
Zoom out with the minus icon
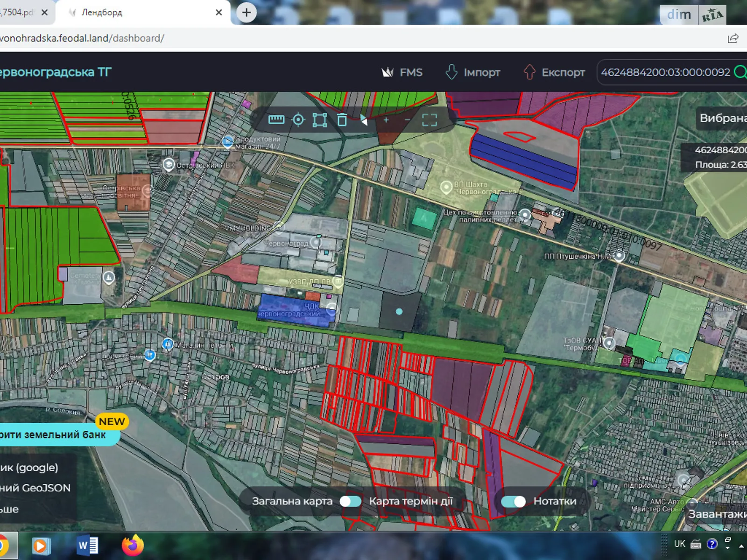pos(408,120)
